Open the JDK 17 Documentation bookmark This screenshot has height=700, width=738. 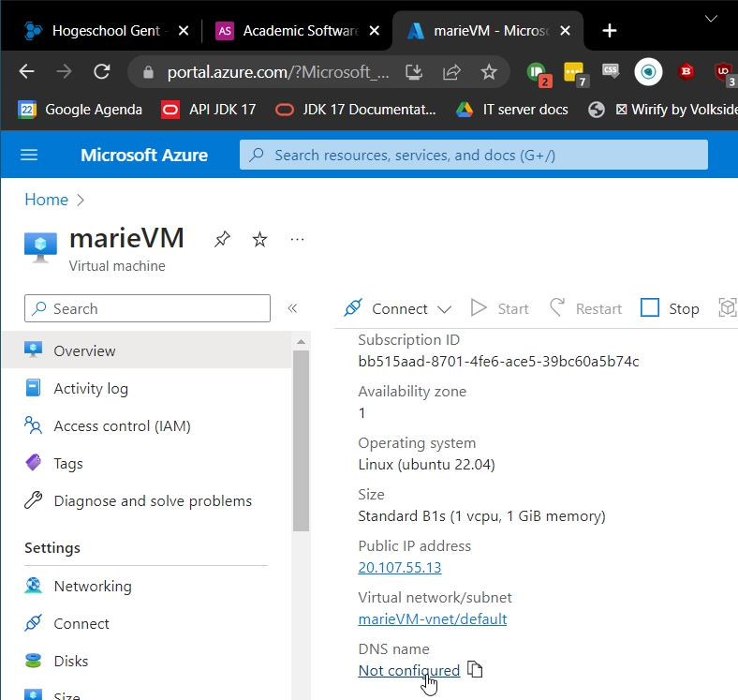[355, 110]
